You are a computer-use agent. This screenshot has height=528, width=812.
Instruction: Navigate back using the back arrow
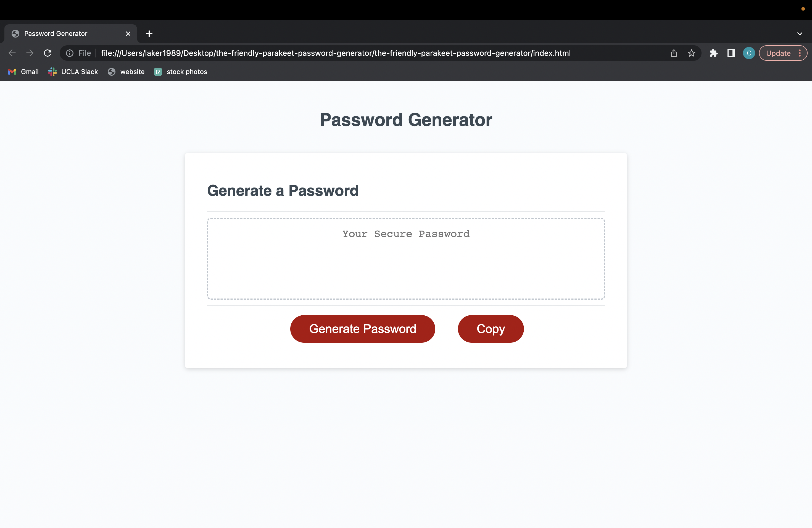click(x=12, y=53)
